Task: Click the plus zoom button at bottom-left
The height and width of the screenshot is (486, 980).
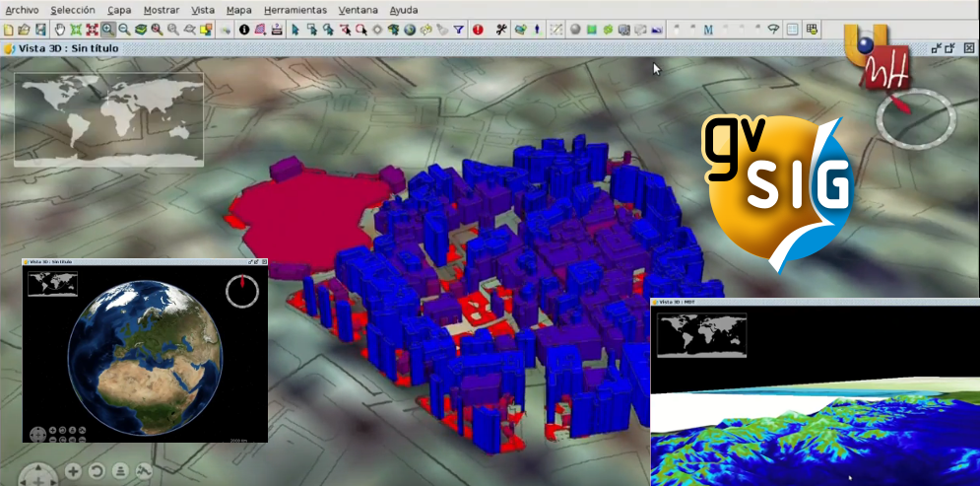Action: click(73, 471)
